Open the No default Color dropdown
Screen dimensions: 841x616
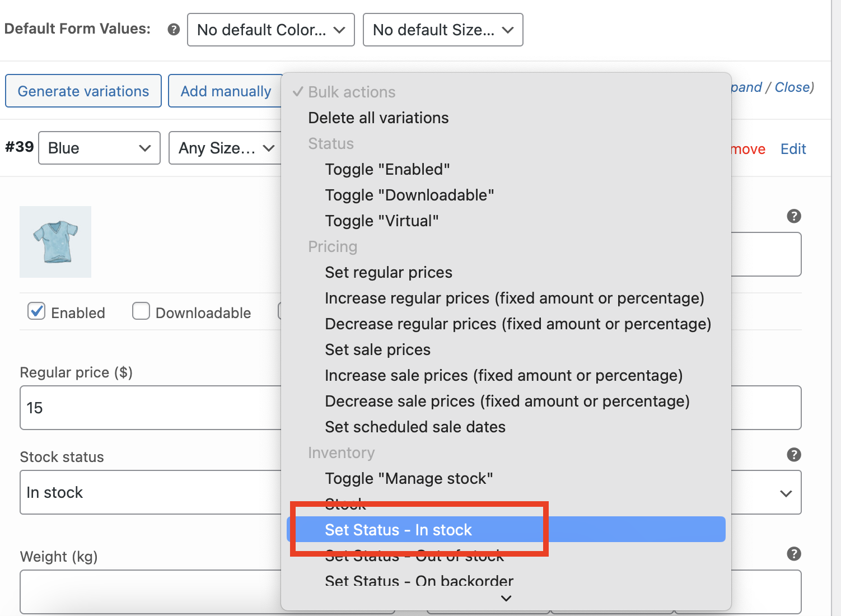[270, 30]
